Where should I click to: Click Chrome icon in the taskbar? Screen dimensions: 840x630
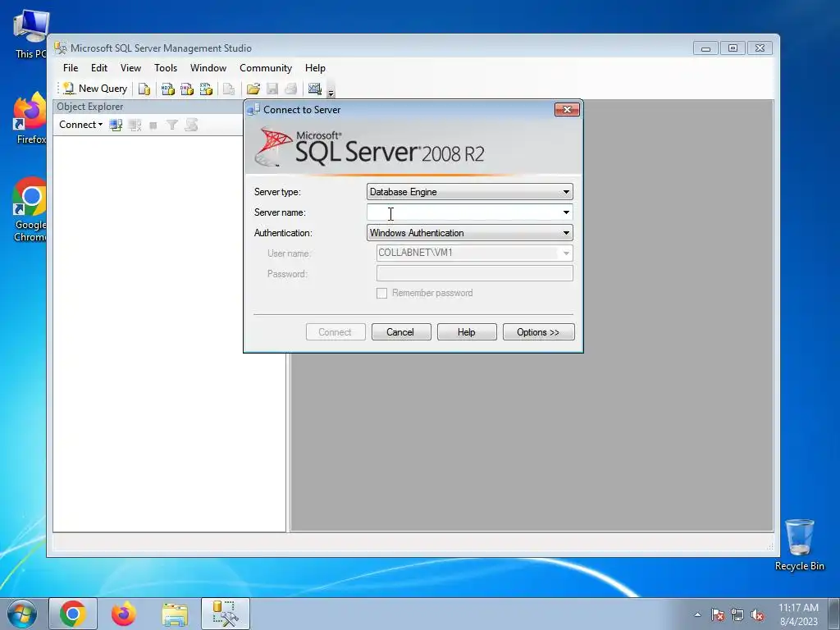(73, 614)
